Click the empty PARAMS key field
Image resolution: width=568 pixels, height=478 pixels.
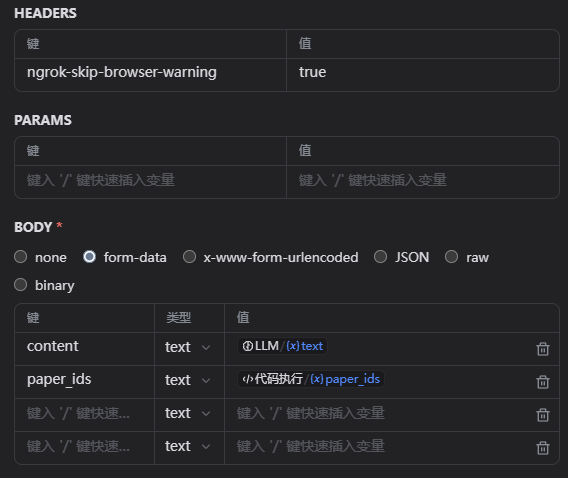150,180
